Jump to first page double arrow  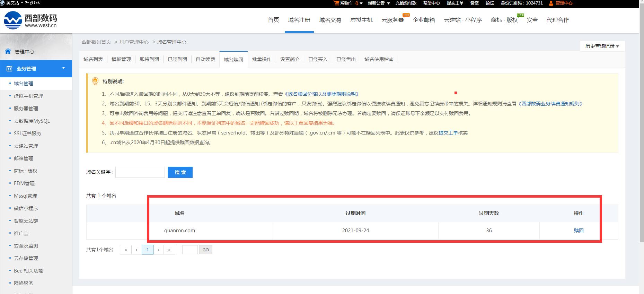point(125,250)
